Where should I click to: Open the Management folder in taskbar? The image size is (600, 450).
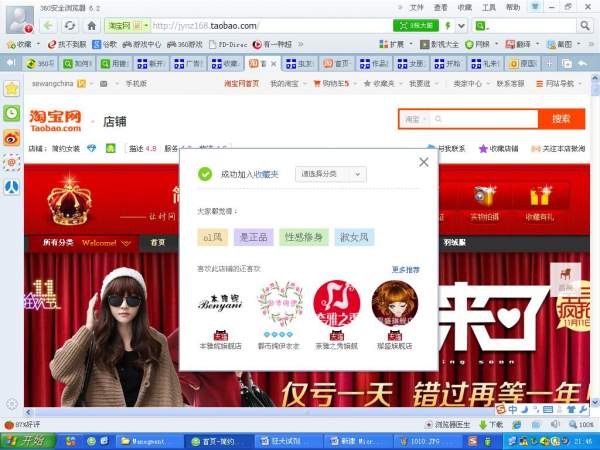point(149,442)
